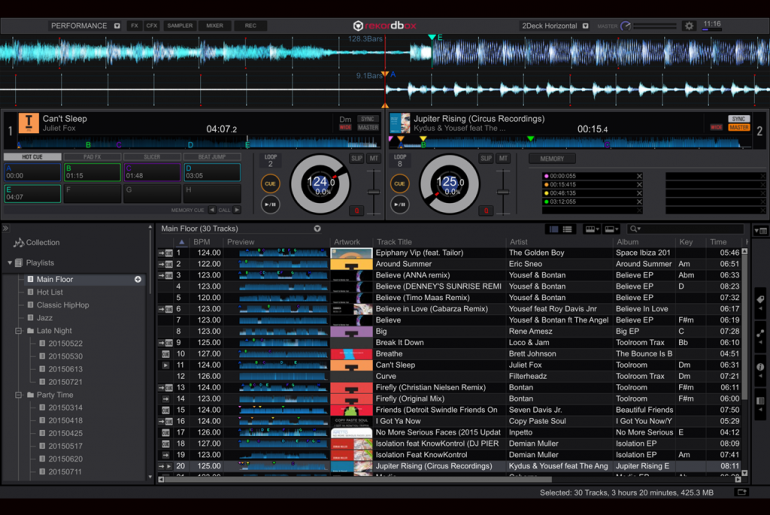Go to next memory cue call arrow
The height and width of the screenshot is (515, 770).
pos(237,210)
